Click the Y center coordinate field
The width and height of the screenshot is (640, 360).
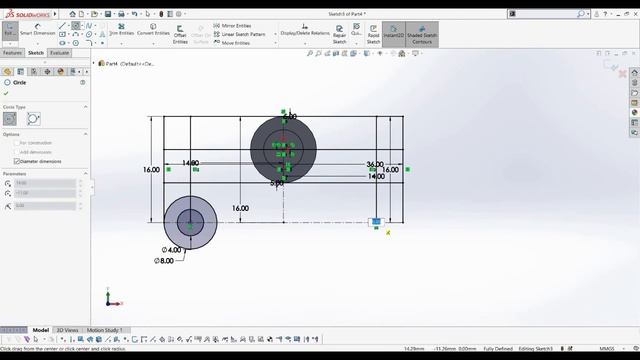(x=45, y=193)
